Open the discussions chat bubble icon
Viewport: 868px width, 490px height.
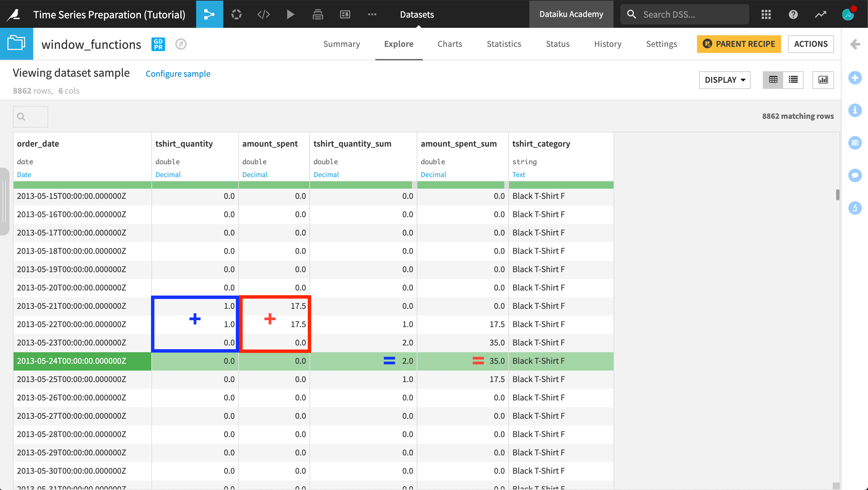click(855, 175)
